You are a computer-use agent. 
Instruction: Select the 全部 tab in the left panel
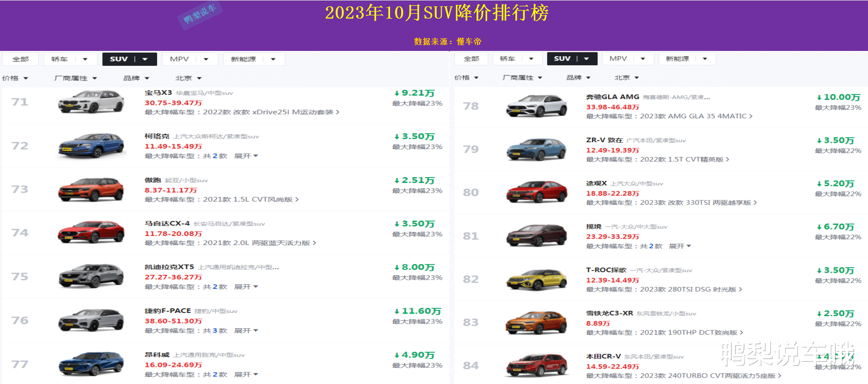(x=21, y=59)
